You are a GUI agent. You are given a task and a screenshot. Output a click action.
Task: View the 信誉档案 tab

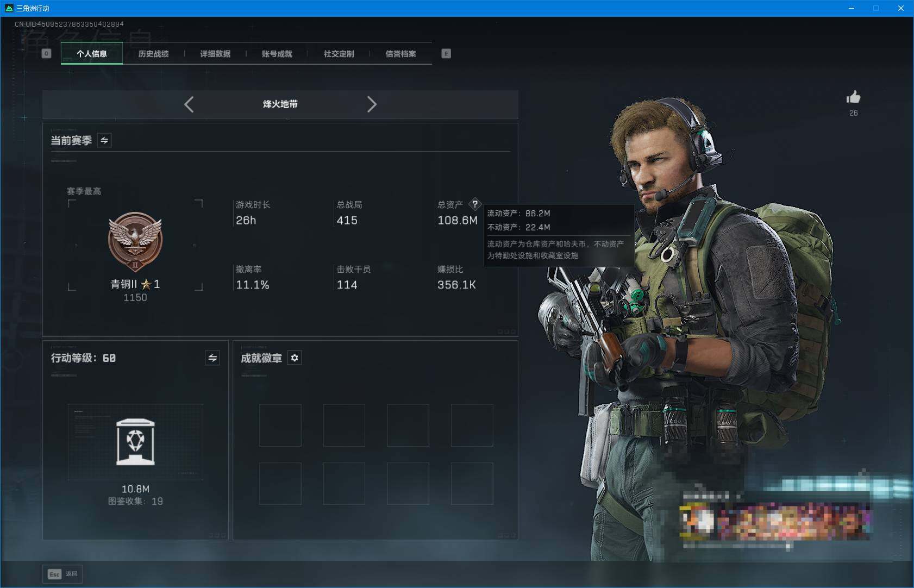tap(401, 53)
